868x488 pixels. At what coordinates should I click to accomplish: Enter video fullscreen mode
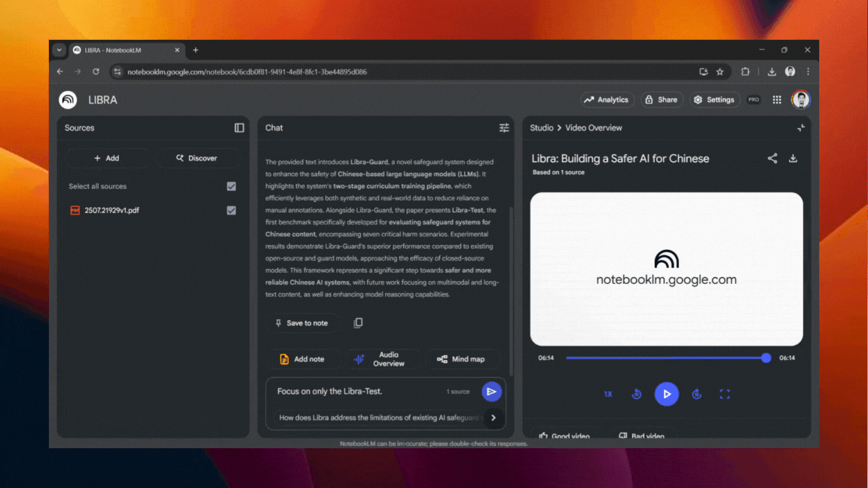[725, 394]
